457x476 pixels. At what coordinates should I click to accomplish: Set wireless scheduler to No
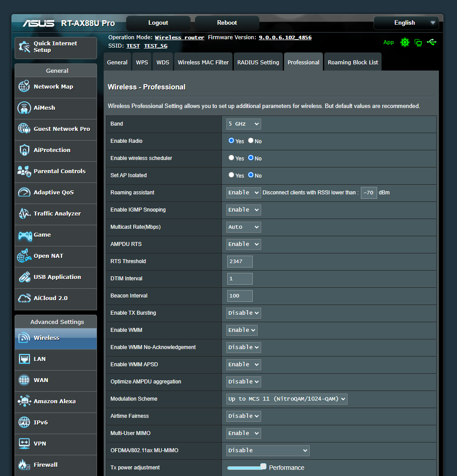tap(251, 158)
